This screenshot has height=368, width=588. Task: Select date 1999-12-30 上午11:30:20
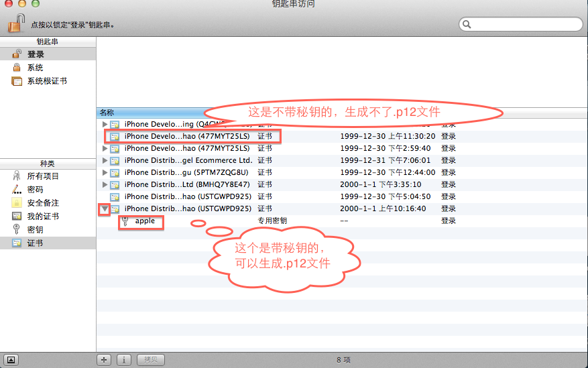pyautogui.click(x=388, y=136)
